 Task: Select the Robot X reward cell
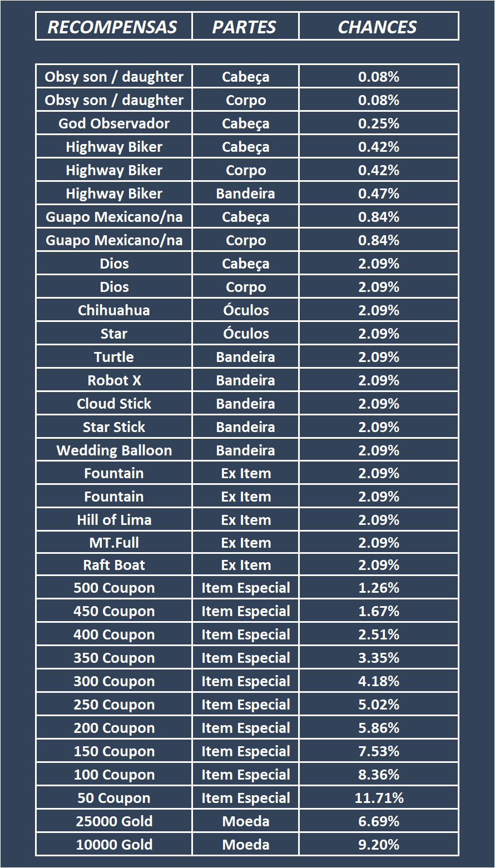click(114, 380)
